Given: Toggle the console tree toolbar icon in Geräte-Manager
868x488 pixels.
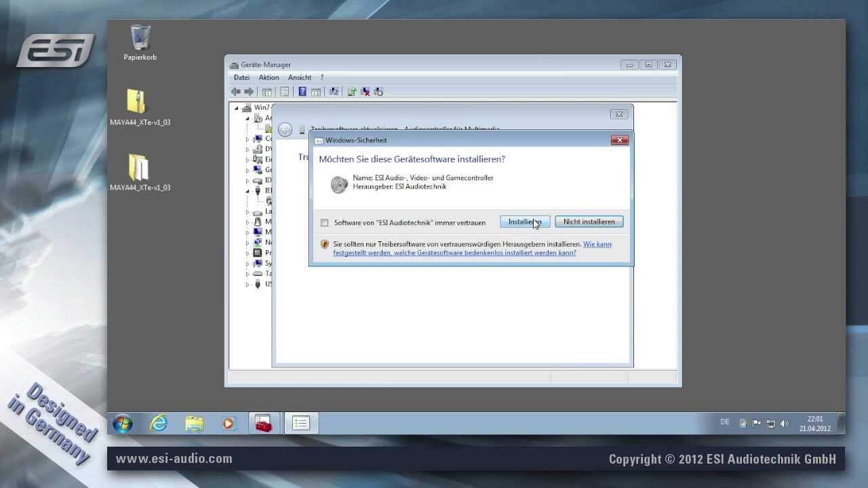Looking at the screenshot, I should [267, 91].
